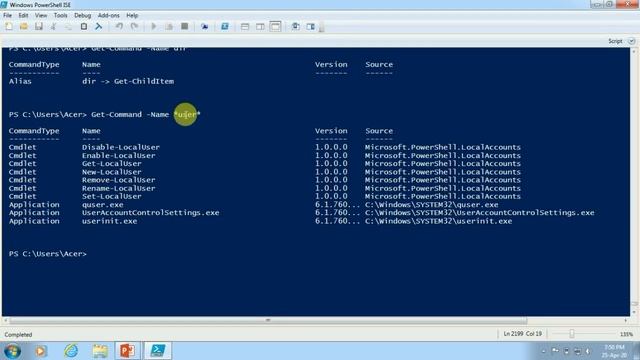Screen dimensions: 640x360
Task: Click the current PS C:\Users\Acer> prompt line
Action: 48,253
